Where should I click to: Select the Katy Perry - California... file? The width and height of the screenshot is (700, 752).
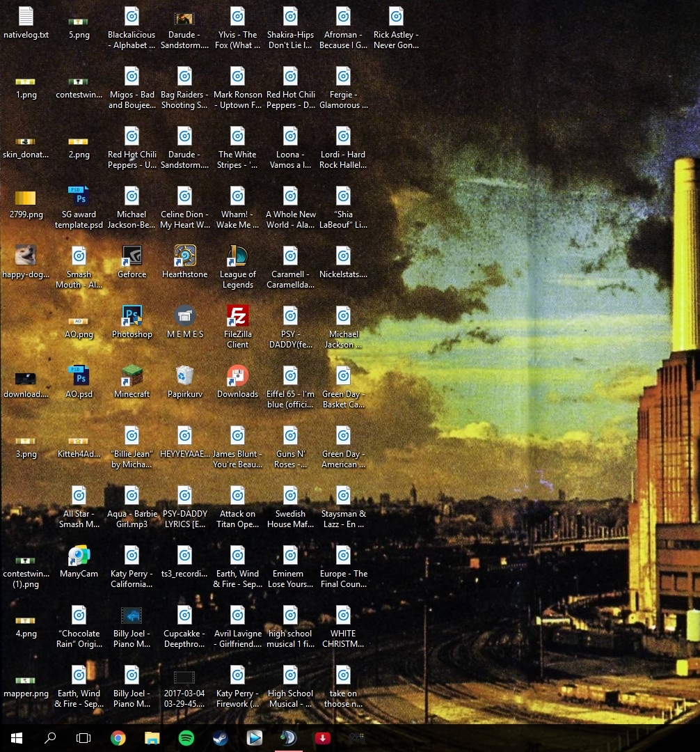point(132,566)
